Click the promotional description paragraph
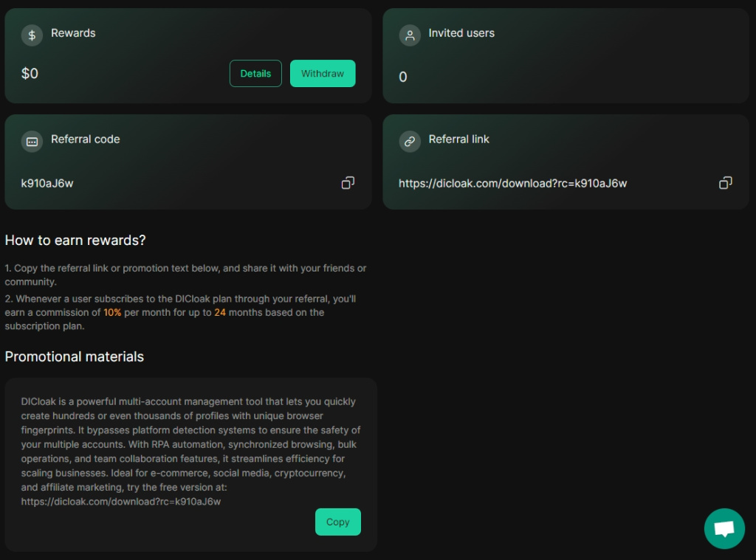The height and width of the screenshot is (560, 756). (190, 452)
